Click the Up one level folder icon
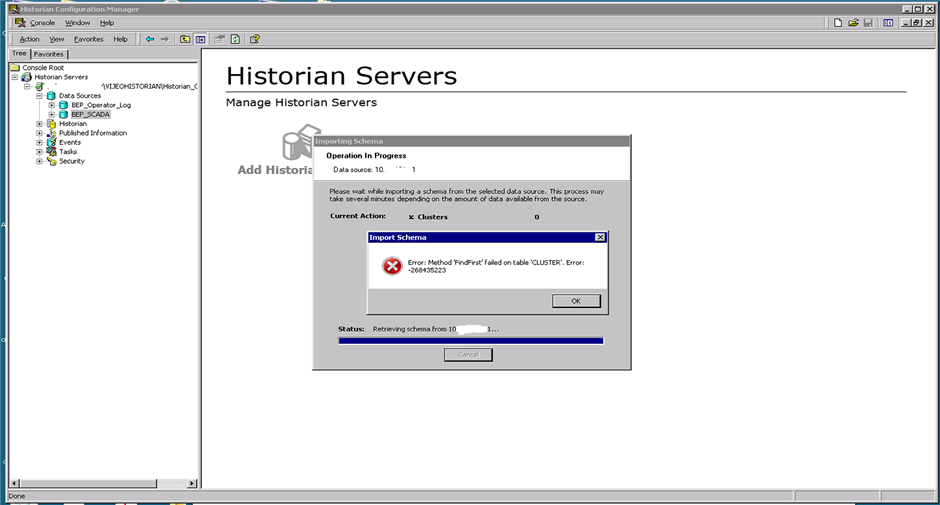The height and width of the screenshot is (505, 940). tap(185, 39)
